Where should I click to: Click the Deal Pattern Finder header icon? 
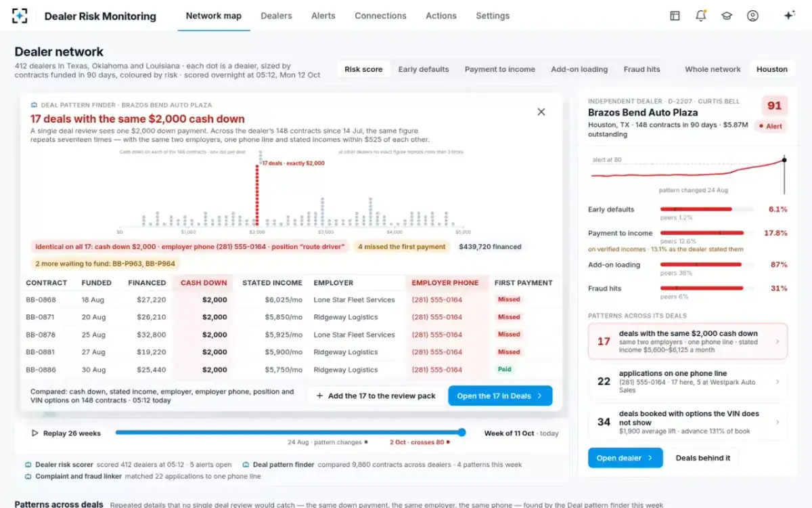pos(34,105)
